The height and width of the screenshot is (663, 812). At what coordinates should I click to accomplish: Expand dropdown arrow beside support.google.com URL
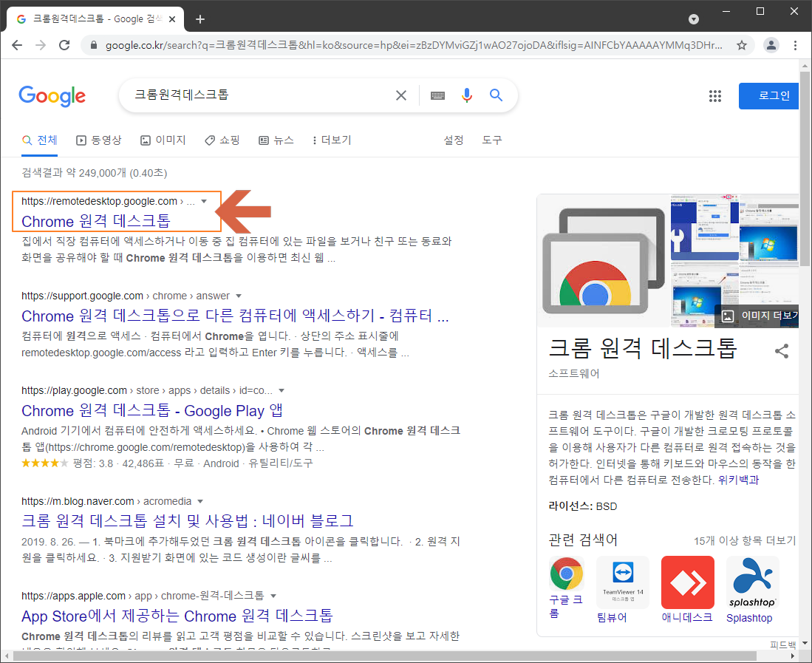click(x=239, y=296)
